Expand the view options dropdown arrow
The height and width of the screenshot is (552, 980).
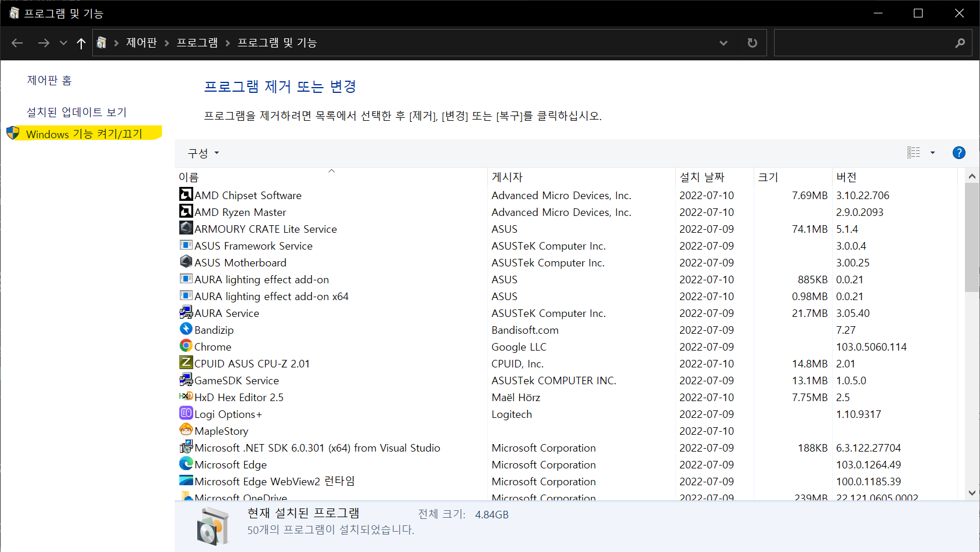click(x=933, y=153)
